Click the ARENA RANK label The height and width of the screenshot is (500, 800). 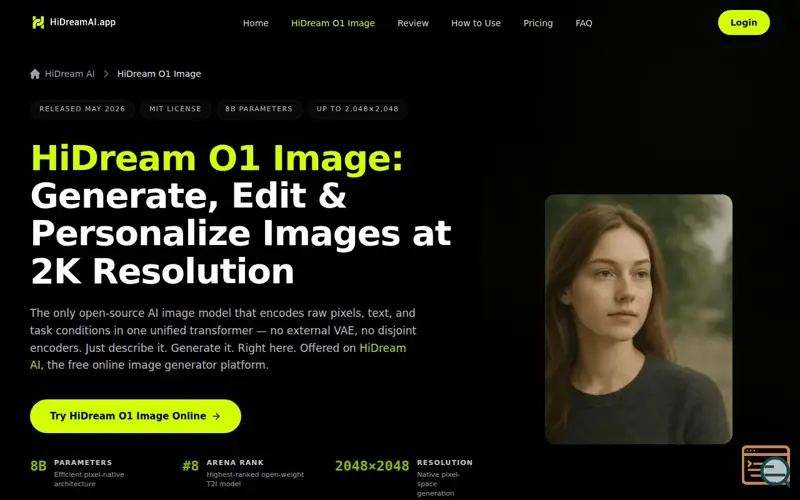[235, 463]
